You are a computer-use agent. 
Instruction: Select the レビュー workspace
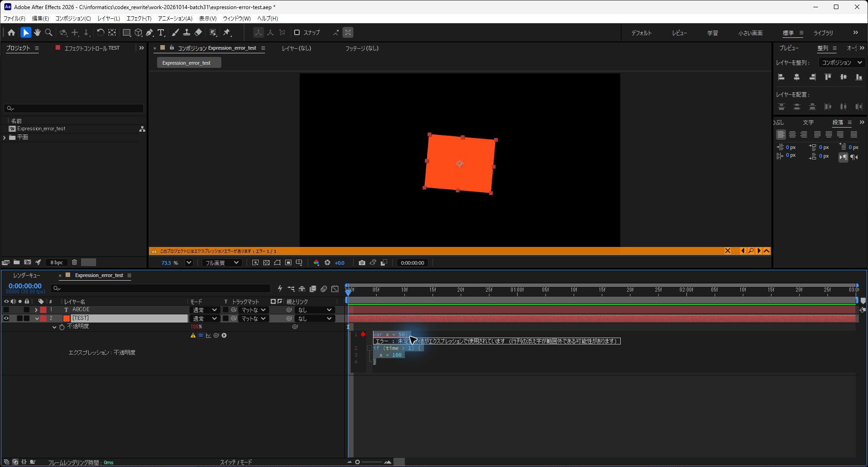(679, 33)
